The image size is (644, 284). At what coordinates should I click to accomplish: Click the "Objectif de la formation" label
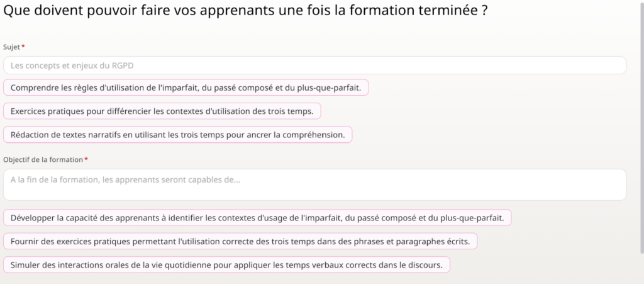point(43,160)
